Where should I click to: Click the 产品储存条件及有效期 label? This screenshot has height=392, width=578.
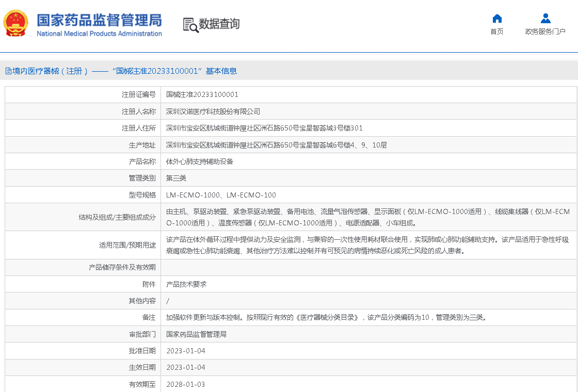click(x=122, y=268)
